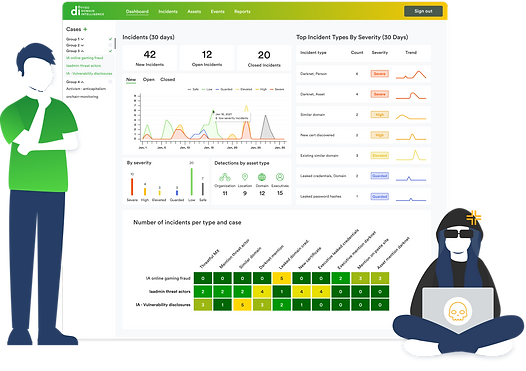Open Leaked credentials, Domain trend sparkline
526x371 pixels.
[411, 178]
